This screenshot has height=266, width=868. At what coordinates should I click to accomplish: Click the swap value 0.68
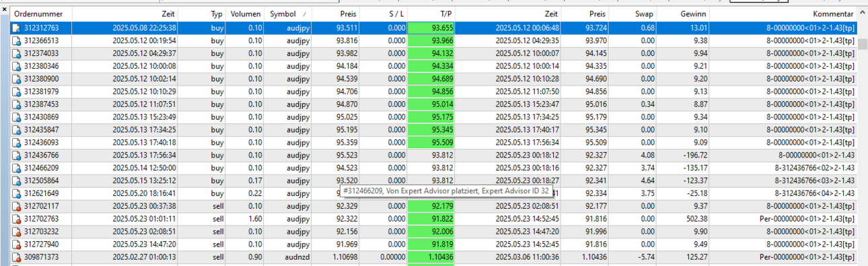point(647,28)
